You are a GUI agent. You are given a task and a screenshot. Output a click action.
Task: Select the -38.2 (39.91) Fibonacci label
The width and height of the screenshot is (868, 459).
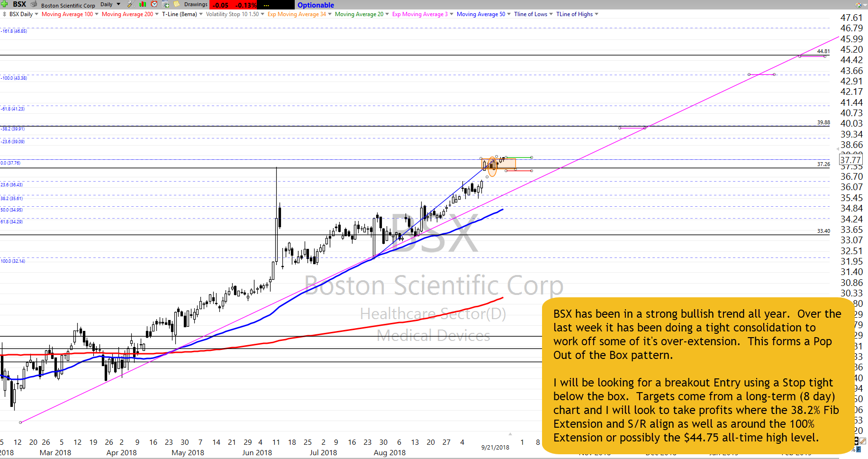point(13,129)
